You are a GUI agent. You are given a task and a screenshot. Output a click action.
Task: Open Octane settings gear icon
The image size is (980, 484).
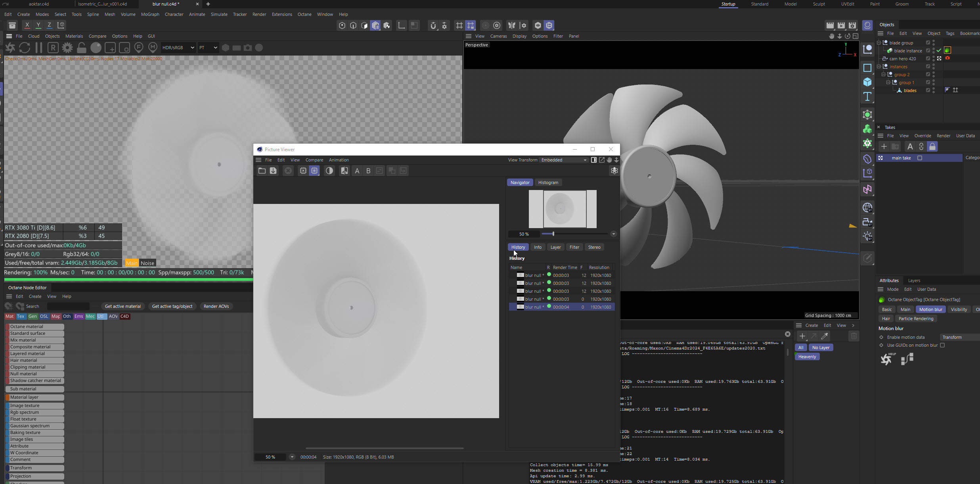point(67,48)
